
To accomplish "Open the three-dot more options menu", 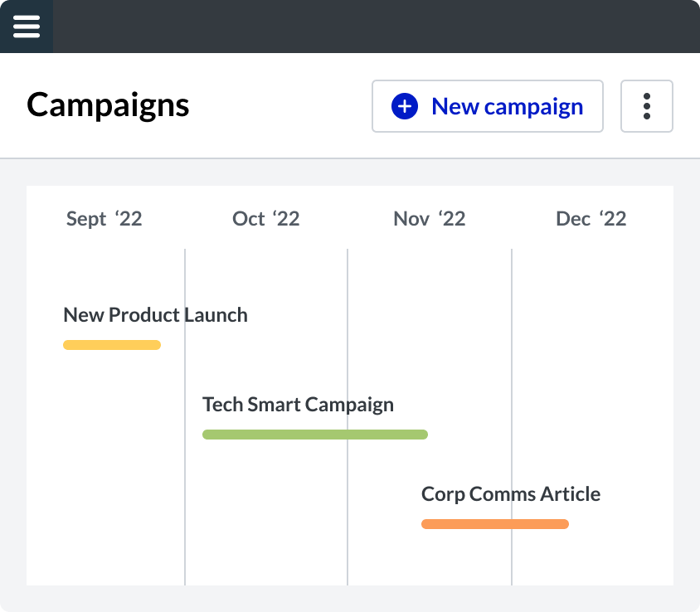I will pyautogui.click(x=646, y=106).
